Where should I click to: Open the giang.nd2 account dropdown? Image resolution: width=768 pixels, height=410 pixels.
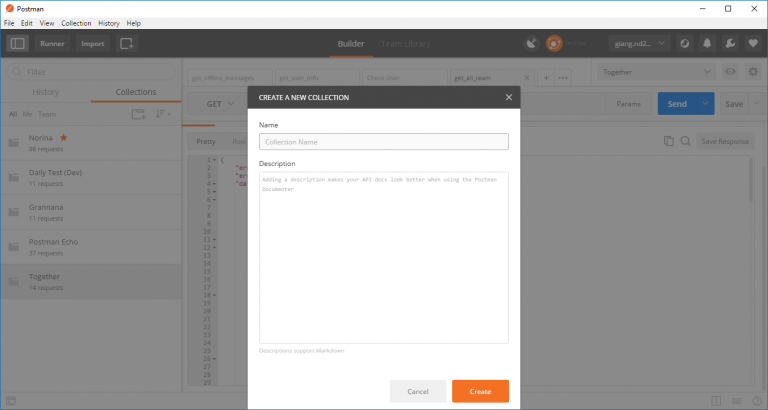click(639, 44)
